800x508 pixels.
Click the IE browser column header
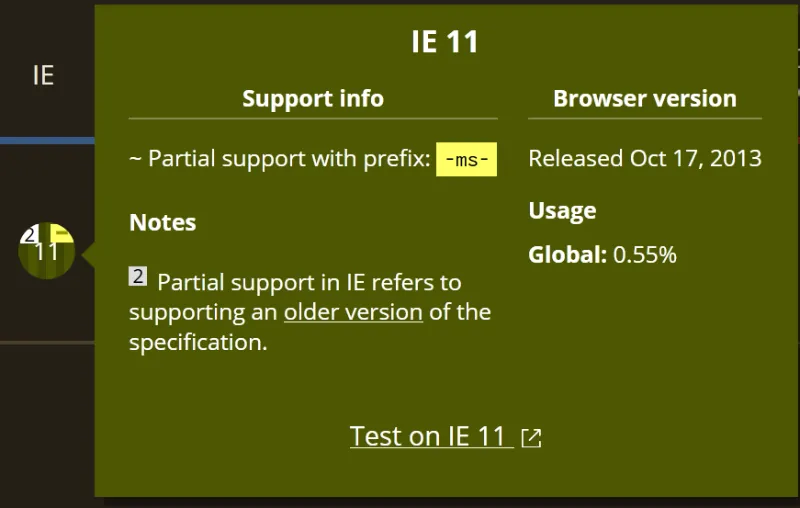(43, 75)
